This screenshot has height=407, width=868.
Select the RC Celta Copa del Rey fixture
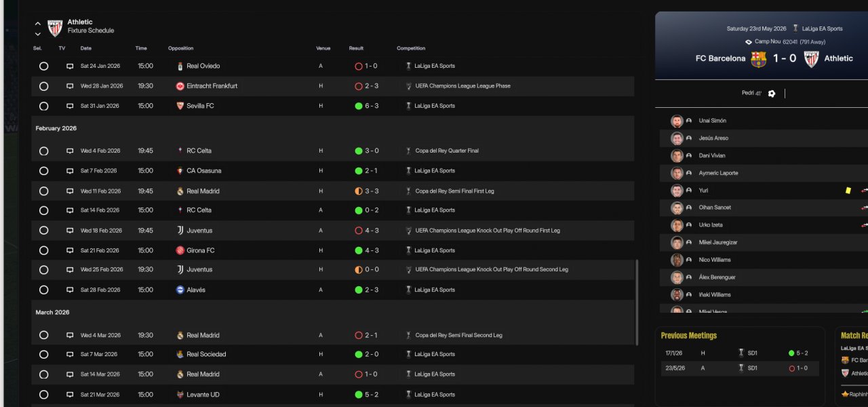tap(44, 151)
